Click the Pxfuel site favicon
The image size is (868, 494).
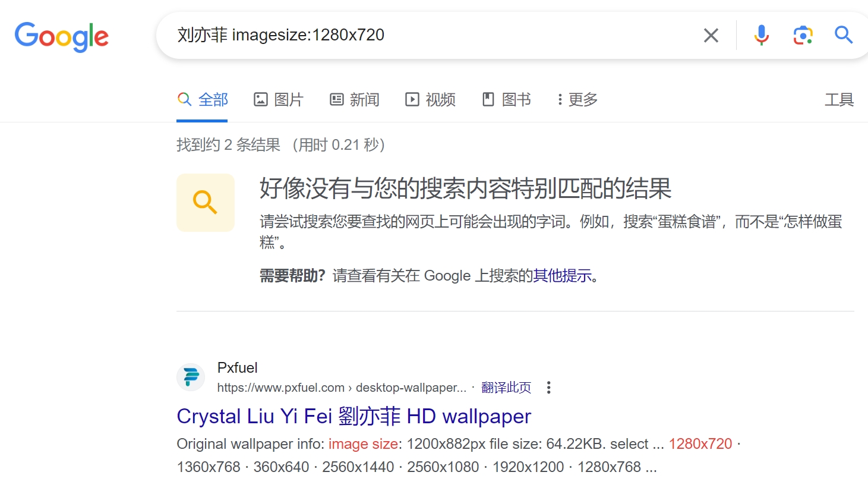click(x=191, y=377)
